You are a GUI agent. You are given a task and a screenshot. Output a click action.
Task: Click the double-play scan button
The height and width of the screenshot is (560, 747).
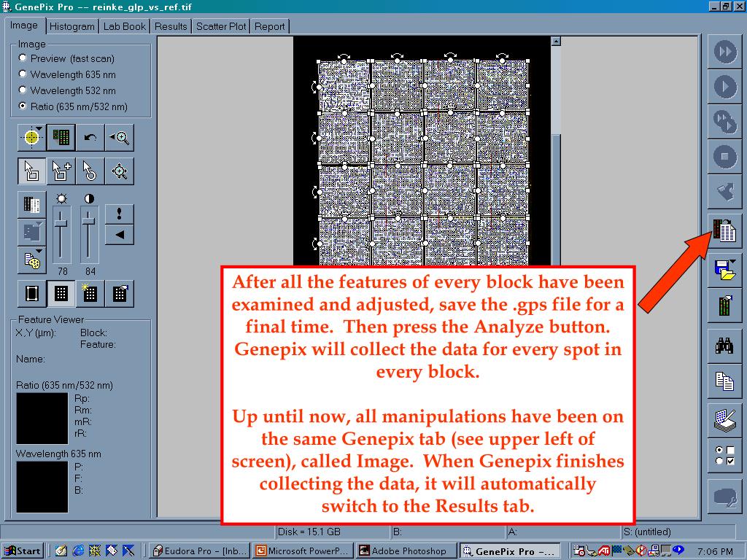(x=724, y=122)
